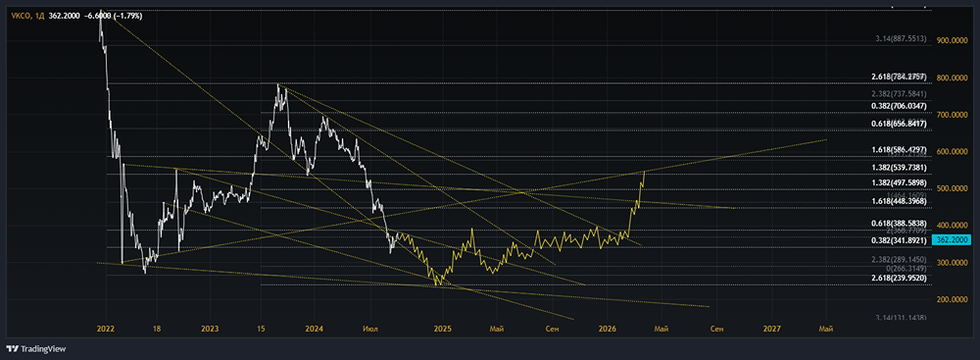Click the 1.618(586.4297) Fibonacci label
This screenshot has width=980, height=360.
tap(899, 151)
